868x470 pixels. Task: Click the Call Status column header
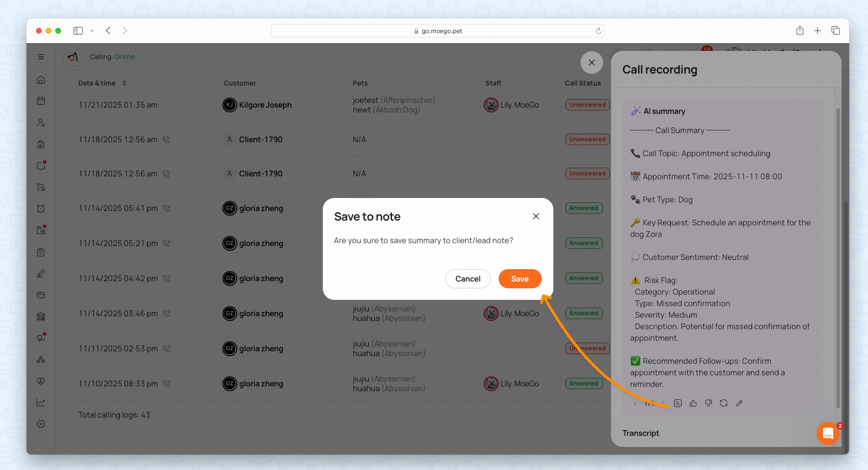[x=583, y=83]
